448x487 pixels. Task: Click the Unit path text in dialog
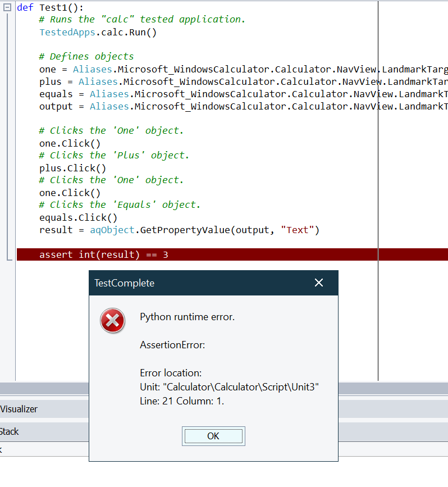click(229, 387)
